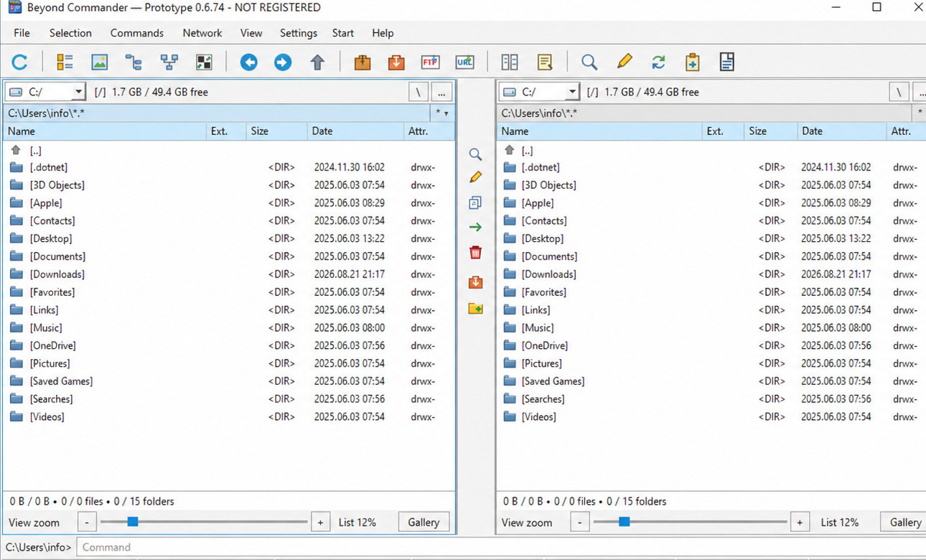
Task: Open search with the toolbar magnifier
Action: [589, 62]
